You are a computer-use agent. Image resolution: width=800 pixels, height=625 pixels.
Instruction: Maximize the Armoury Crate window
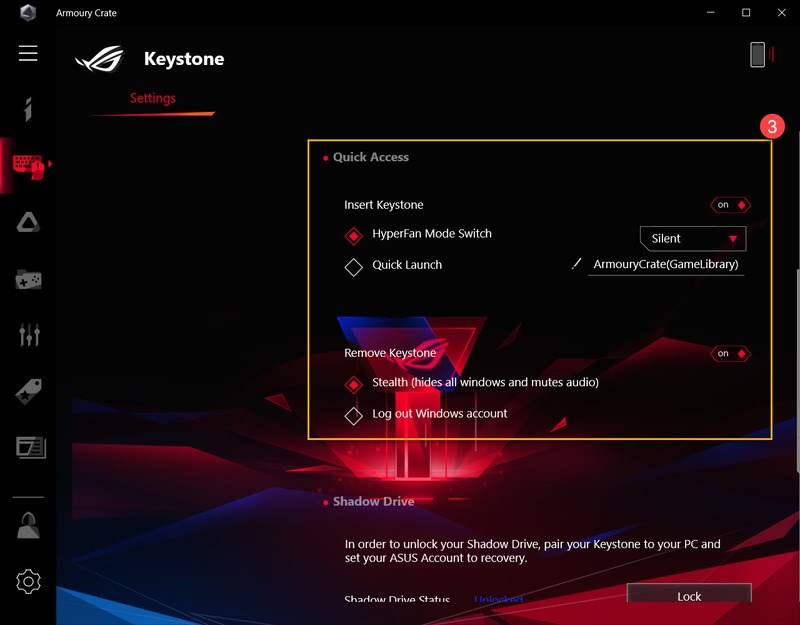746,12
